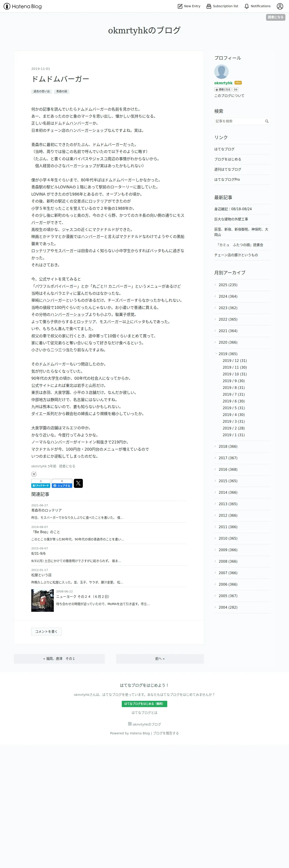289x868 pixels.
Task: Click 読者になる button at top right
Action: [x=275, y=17]
